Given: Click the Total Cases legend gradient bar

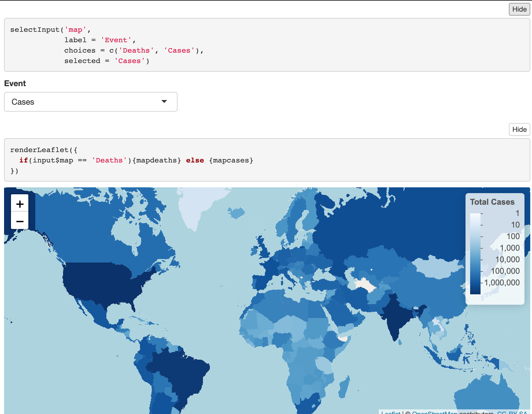Looking at the screenshot, I should click(x=475, y=254).
